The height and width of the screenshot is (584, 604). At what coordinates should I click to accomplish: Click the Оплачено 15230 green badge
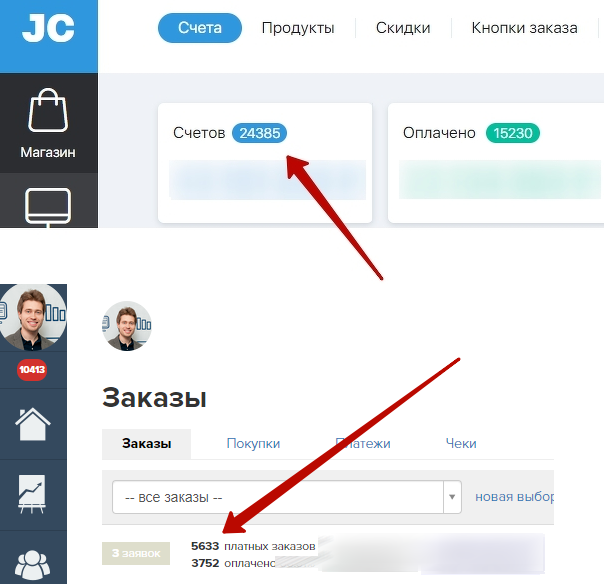(x=513, y=133)
